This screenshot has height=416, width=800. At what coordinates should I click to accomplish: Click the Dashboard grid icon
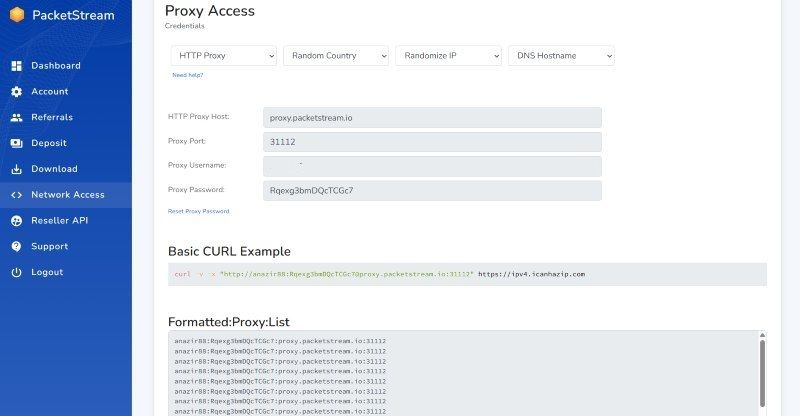click(x=16, y=66)
